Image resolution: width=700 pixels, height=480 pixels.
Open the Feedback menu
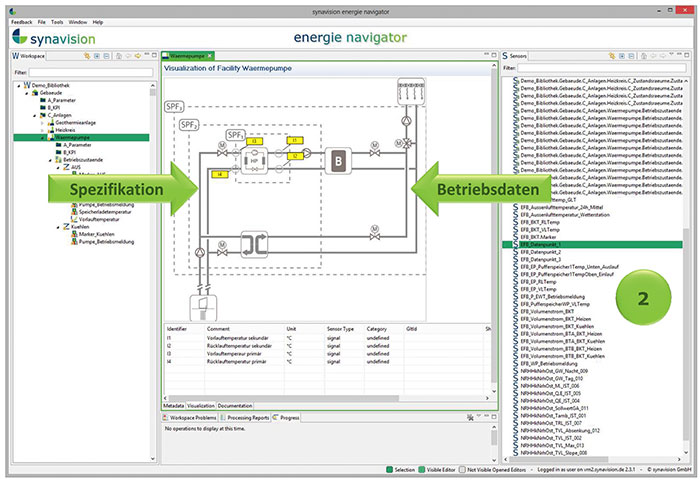pyautogui.click(x=21, y=22)
